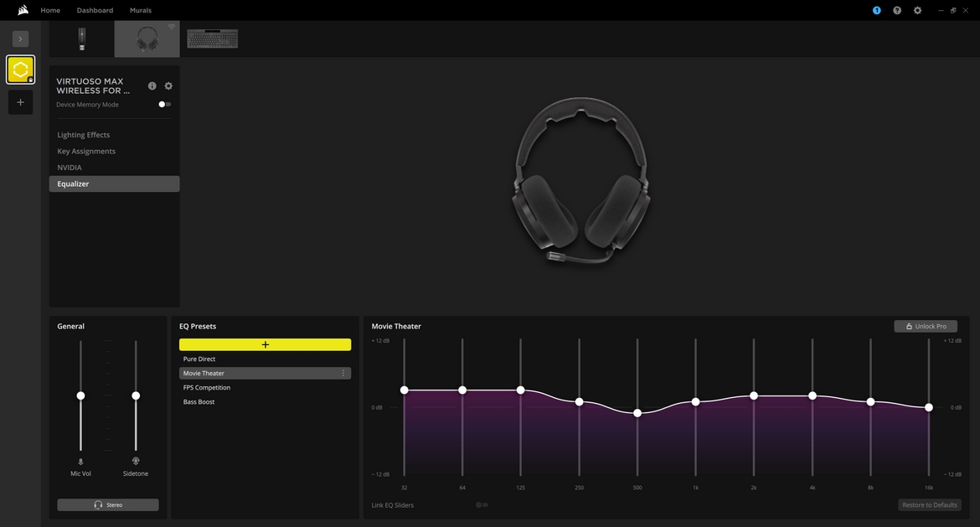Image resolution: width=980 pixels, height=527 pixels.
Task: Select the wireless dongle device thumbnail
Action: click(x=82, y=39)
